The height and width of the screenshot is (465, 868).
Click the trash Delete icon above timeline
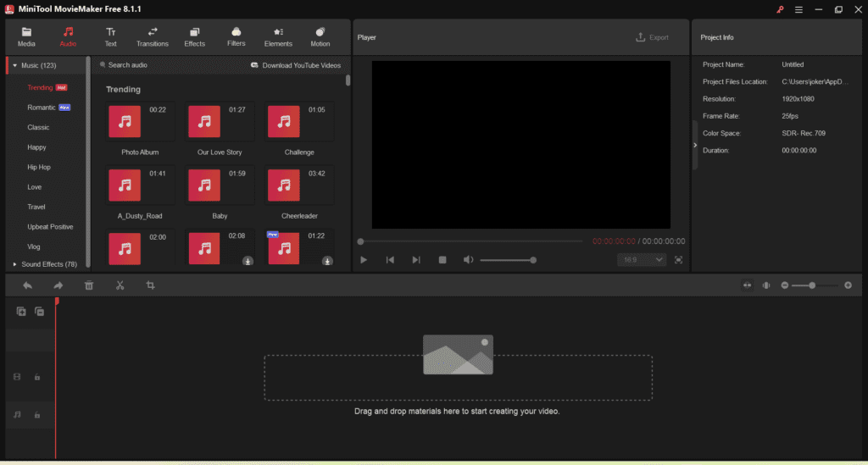pos(89,285)
